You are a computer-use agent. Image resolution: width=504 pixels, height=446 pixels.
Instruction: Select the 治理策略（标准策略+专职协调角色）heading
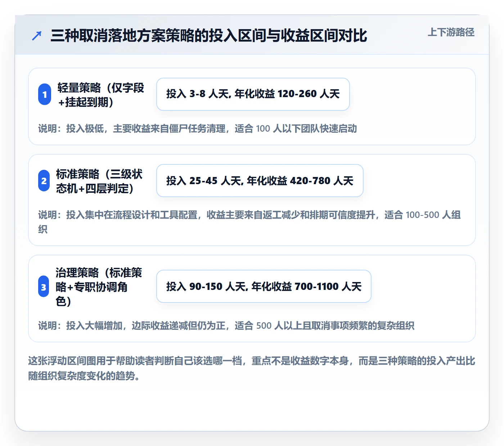point(99,287)
